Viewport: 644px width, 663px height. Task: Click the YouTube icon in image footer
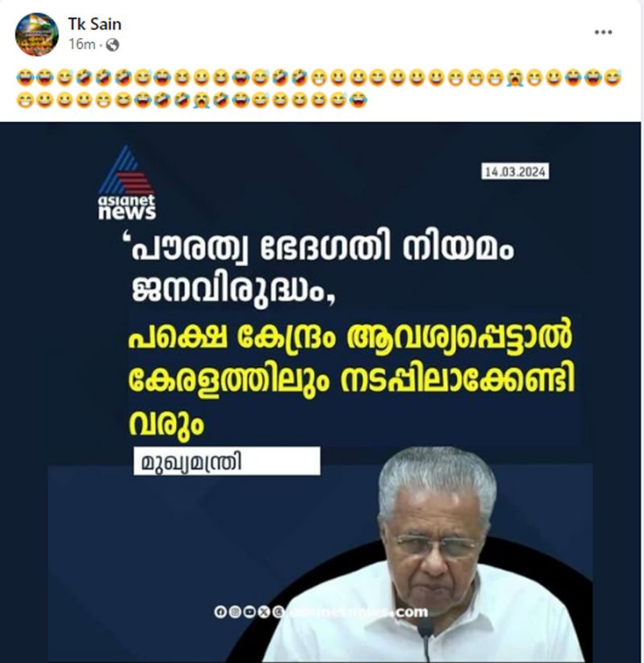pyautogui.click(x=249, y=612)
